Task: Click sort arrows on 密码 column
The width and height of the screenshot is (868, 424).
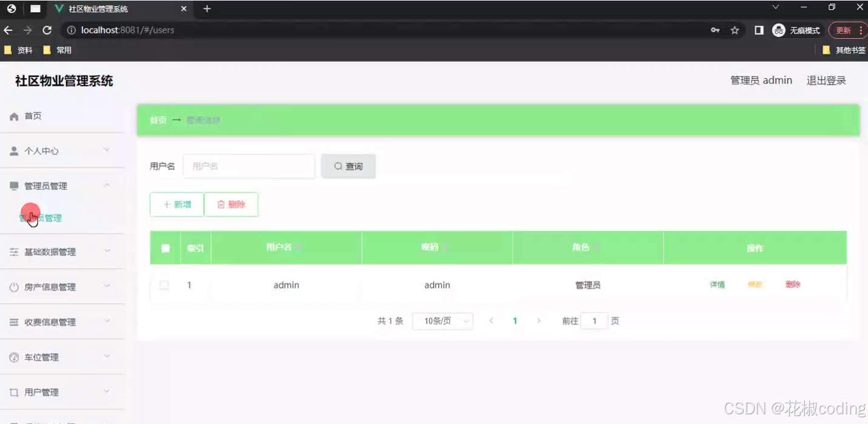Action: click(446, 247)
